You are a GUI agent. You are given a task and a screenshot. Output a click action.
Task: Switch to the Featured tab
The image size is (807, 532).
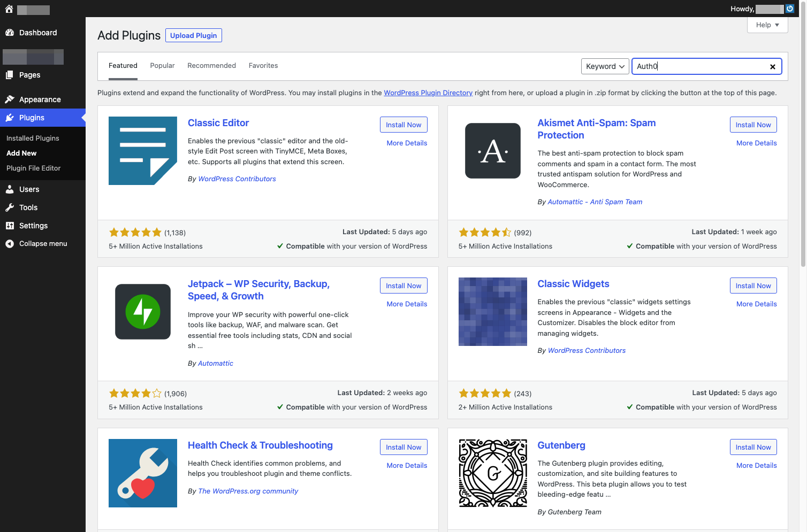coord(123,66)
